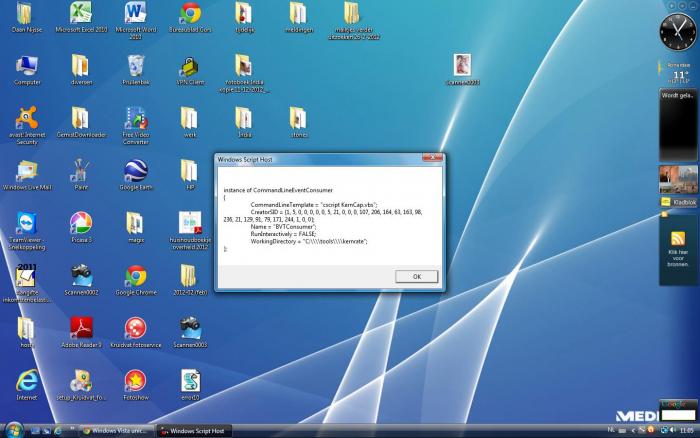This screenshot has width=700, height=438.
Task: Select the Kruidvat fotoservice icon
Action: pos(135,327)
